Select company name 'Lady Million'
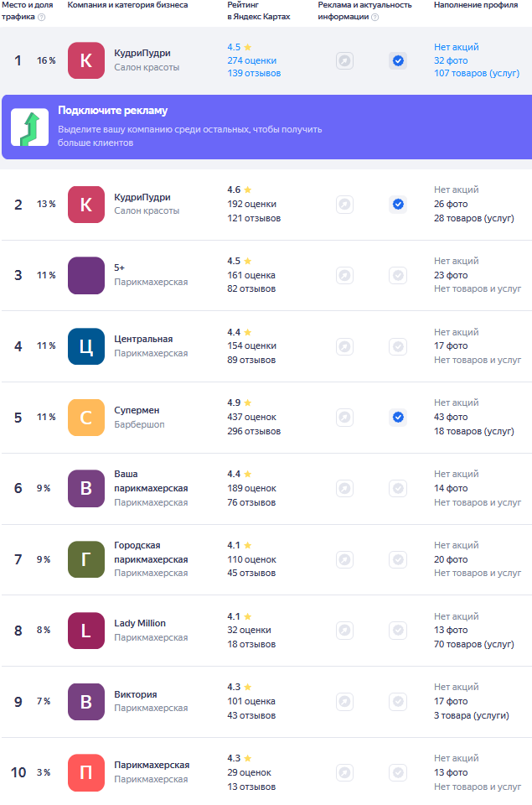Viewport: 532px width, 805px height. click(140, 623)
